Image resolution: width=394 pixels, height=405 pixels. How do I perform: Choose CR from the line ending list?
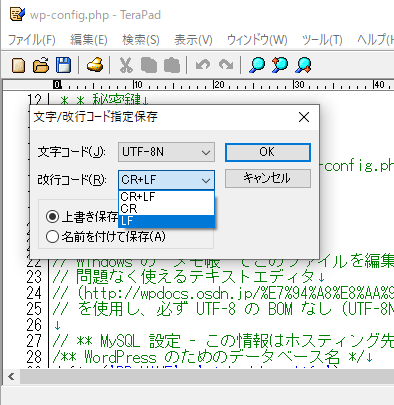tap(166, 209)
